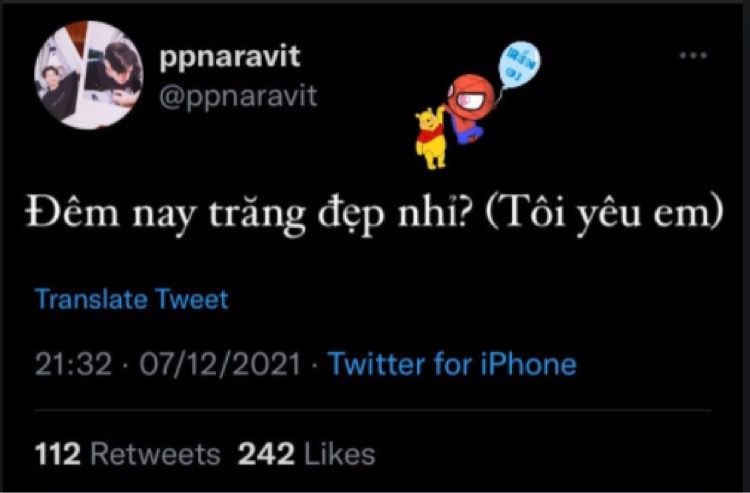750x493 pixels.
Task: Click the Winnie the Pooh sticker
Action: point(432,138)
